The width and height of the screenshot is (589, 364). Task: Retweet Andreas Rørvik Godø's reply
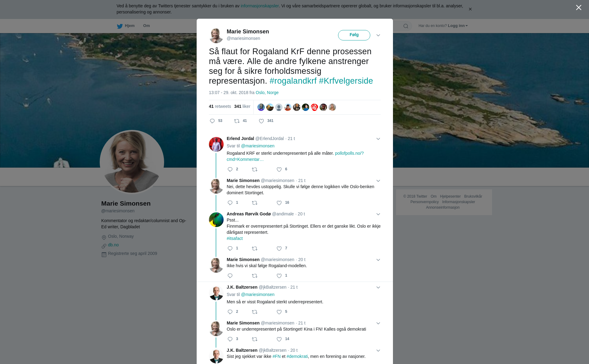pos(255,248)
